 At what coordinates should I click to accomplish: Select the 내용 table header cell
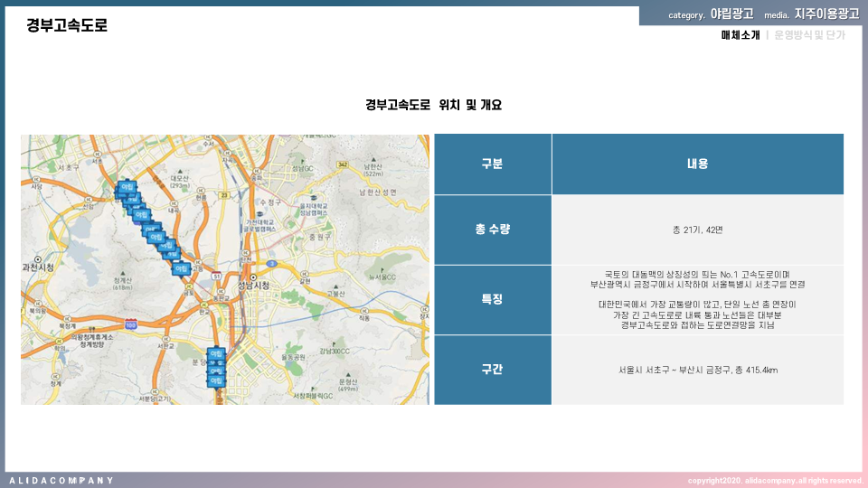697,164
